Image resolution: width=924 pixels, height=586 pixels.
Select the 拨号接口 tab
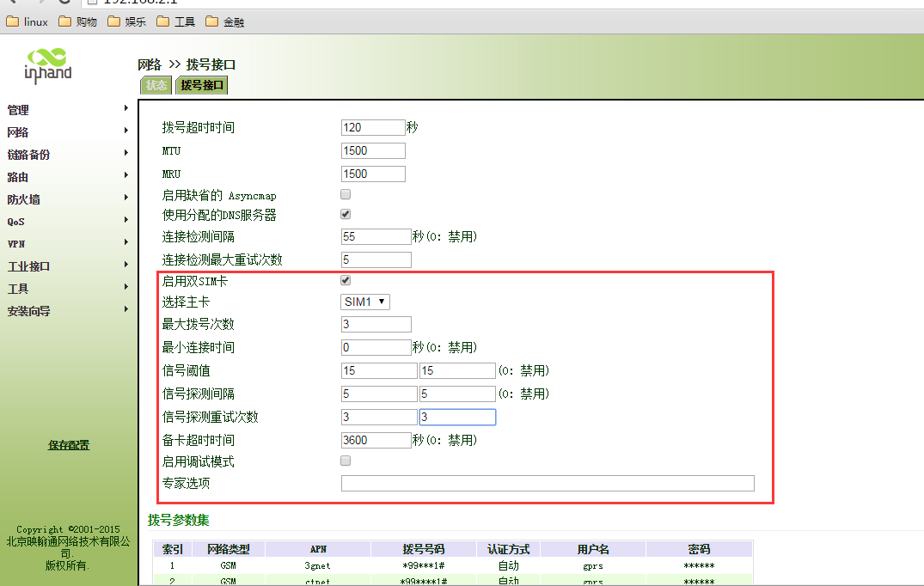click(202, 85)
